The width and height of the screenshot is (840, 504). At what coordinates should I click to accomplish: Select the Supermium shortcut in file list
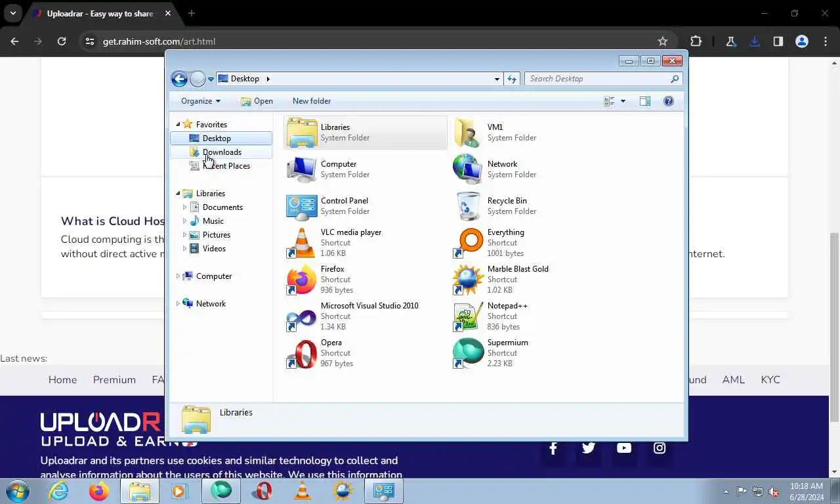click(467, 353)
